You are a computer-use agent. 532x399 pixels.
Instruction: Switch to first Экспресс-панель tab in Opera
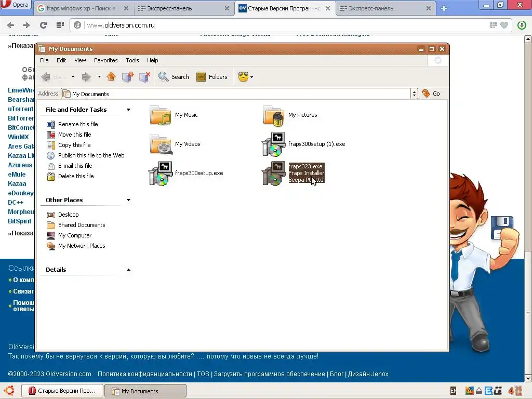click(x=183, y=8)
